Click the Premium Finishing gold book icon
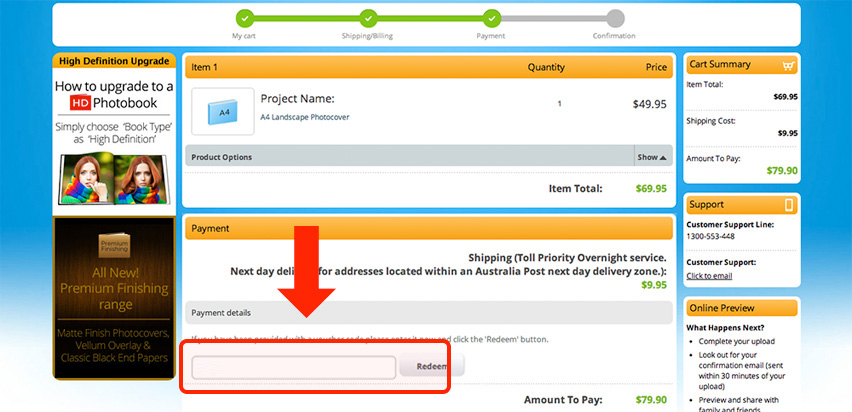Screen dimensions: 852x412 pos(114,246)
